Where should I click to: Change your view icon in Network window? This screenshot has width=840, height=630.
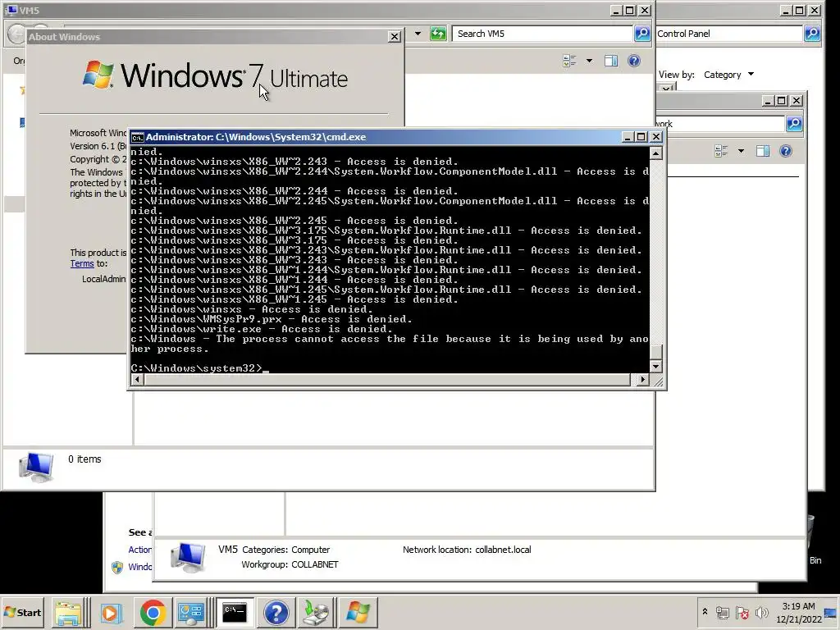(x=721, y=151)
